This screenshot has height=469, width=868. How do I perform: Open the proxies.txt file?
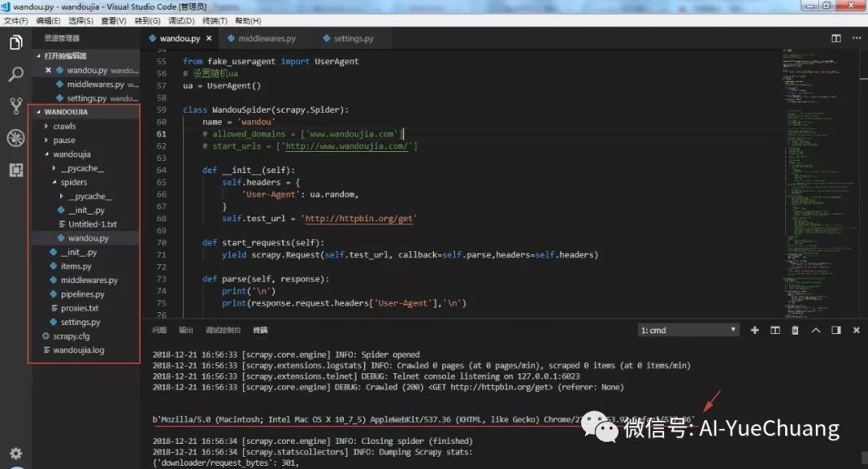pyautogui.click(x=86, y=308)
